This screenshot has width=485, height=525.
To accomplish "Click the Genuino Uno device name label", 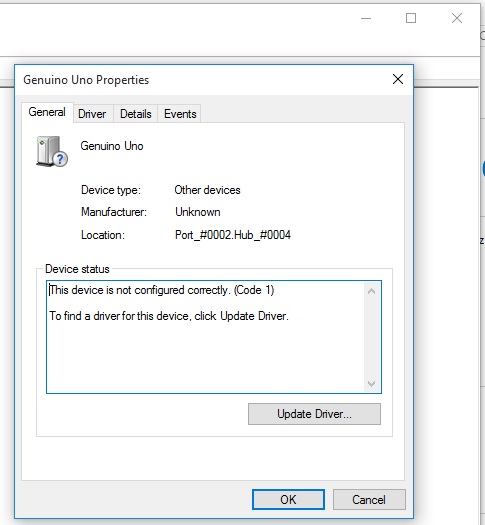I will point(112,146).
